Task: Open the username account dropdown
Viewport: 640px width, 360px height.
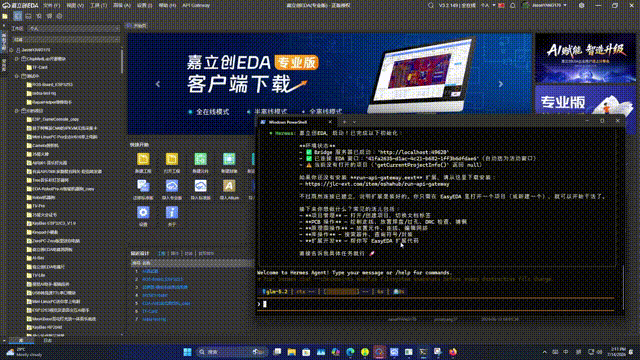Action: coord(549,5)
